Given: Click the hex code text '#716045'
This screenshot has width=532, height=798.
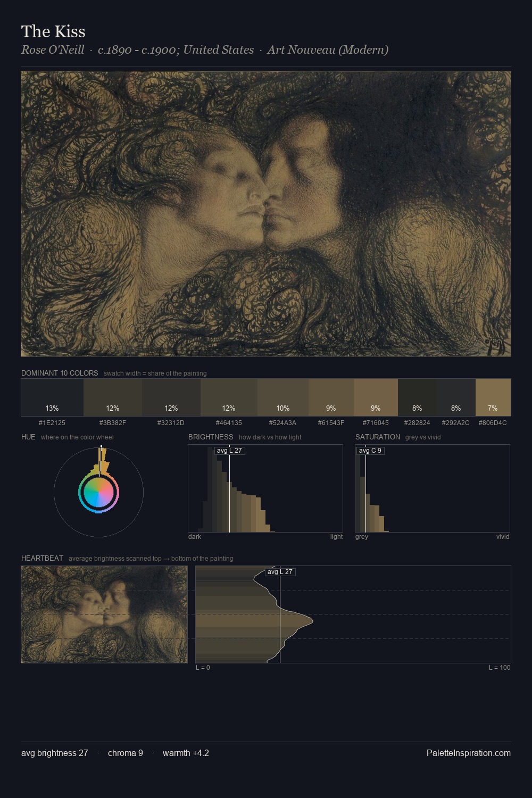Looking at the screenshot, I should 376,423.
